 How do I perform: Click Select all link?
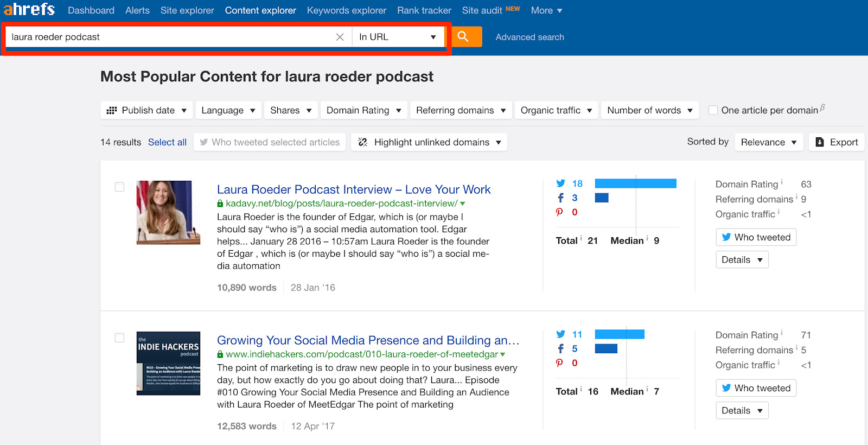click(x=167, y=142)
